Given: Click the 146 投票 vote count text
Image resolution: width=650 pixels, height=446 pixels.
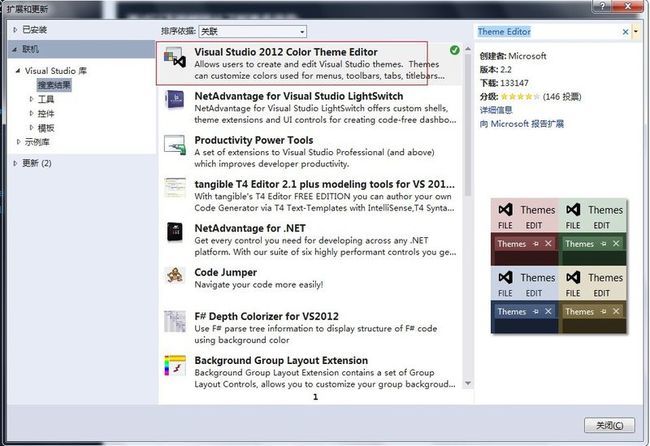Looking at the screenshot, I should click(x=562, y=97).
